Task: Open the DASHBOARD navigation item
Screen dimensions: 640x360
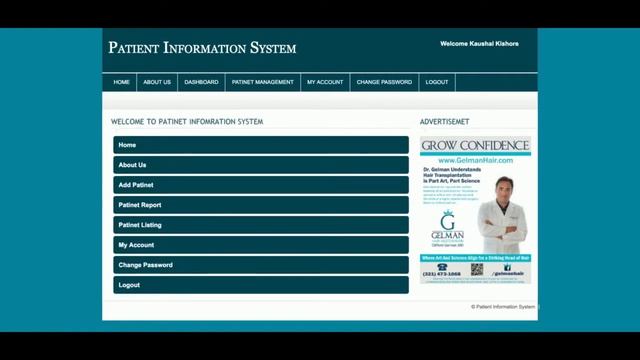Action: (201, 82)
